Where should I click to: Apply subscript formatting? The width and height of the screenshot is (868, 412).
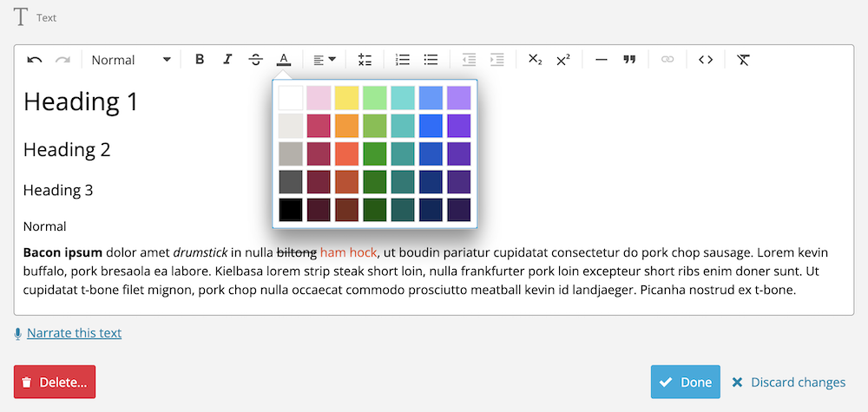pyautogui.click(x=535, y=60)
